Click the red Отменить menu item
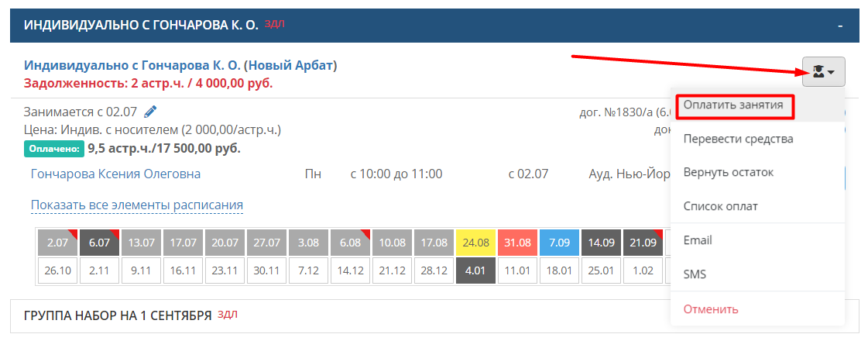The width and height of the screenshot is (868, 341). [711, 309]
